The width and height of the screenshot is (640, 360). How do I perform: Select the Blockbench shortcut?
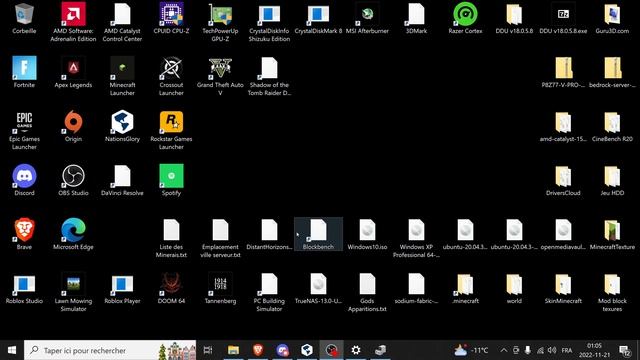pyautogui.click(x=318, y=234)
